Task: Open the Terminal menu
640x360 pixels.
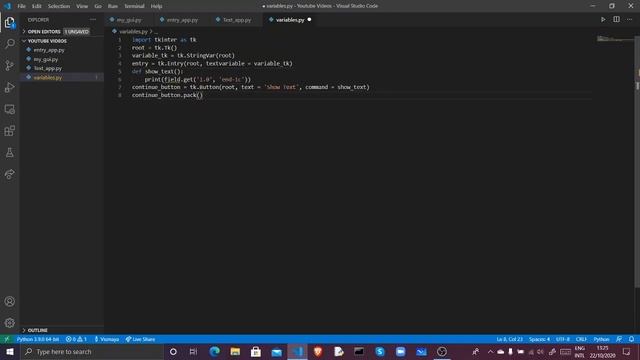Action: click(134, 6)
